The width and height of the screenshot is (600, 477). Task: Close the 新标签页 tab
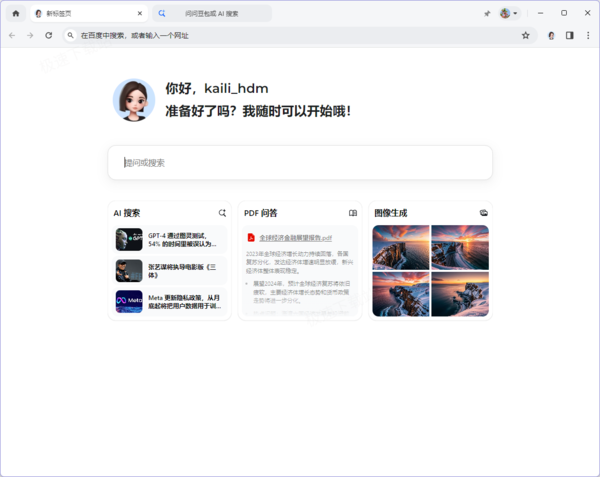tap(140, 13)
